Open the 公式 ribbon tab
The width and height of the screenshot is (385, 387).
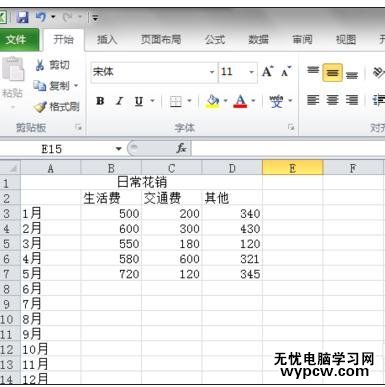pos(215,40)
